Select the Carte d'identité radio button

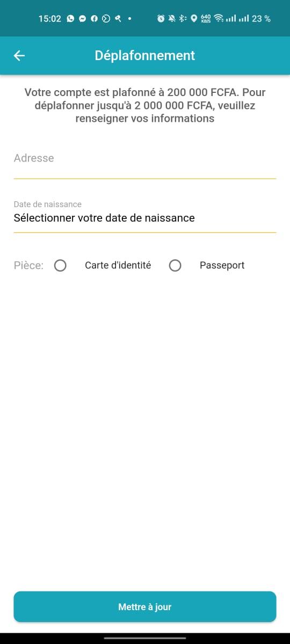[x=60, y=266]
